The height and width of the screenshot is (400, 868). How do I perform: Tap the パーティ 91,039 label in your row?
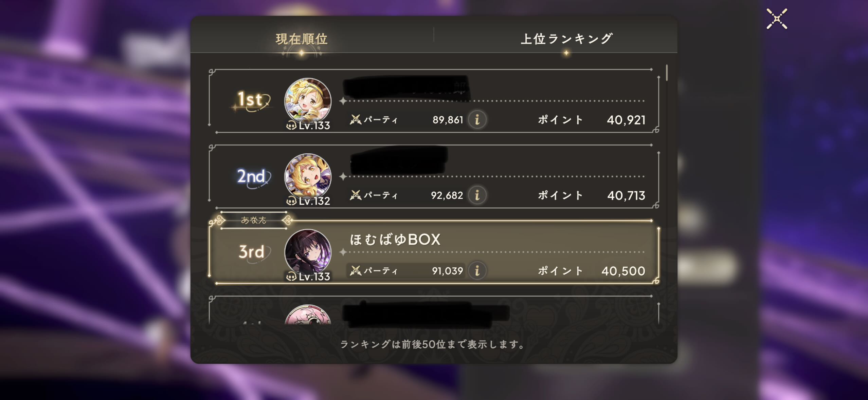click(x=406, y=271)
